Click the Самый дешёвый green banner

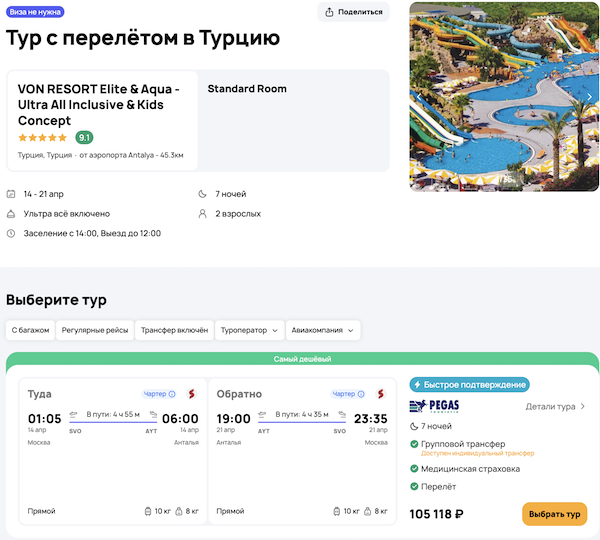[302, 359]
